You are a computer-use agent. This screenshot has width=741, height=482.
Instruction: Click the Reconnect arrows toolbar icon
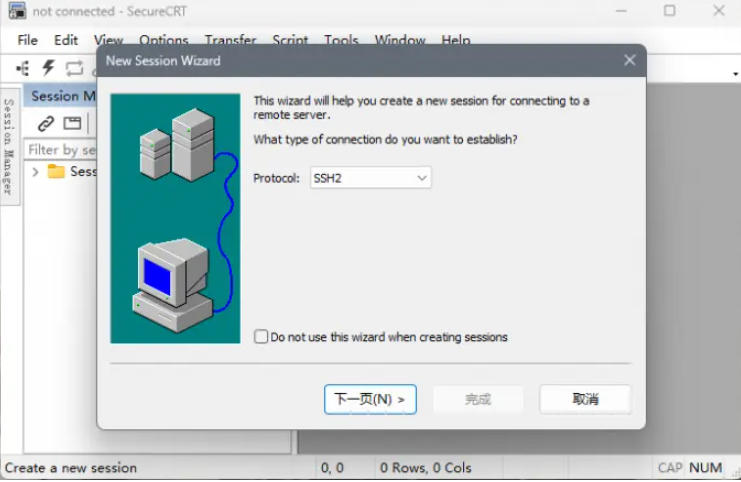click(74, 69)
